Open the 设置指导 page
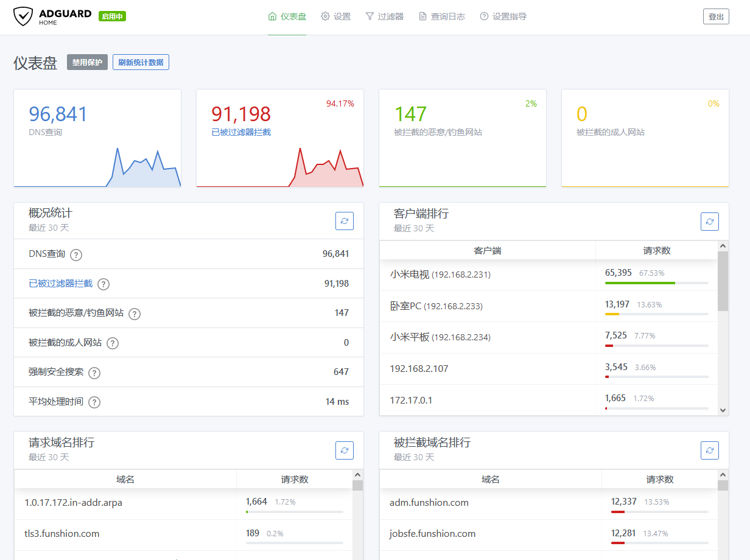 point(503,16)
